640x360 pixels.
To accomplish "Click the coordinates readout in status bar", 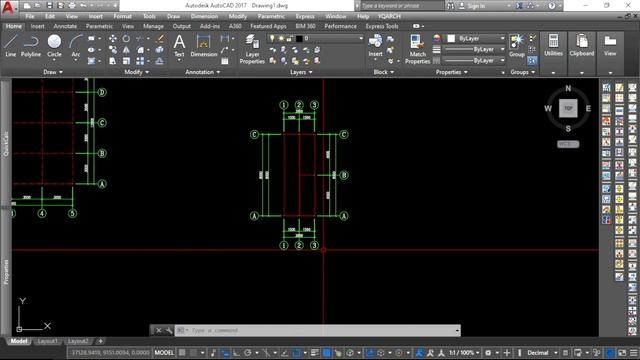I will click(x=111, y=353).
